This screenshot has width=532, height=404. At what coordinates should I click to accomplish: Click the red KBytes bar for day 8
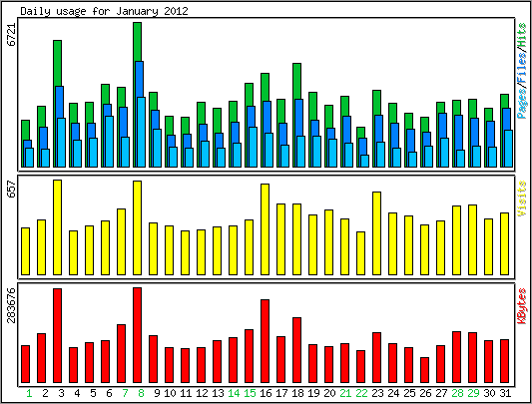pyautogui.click(x=137, y=335)
